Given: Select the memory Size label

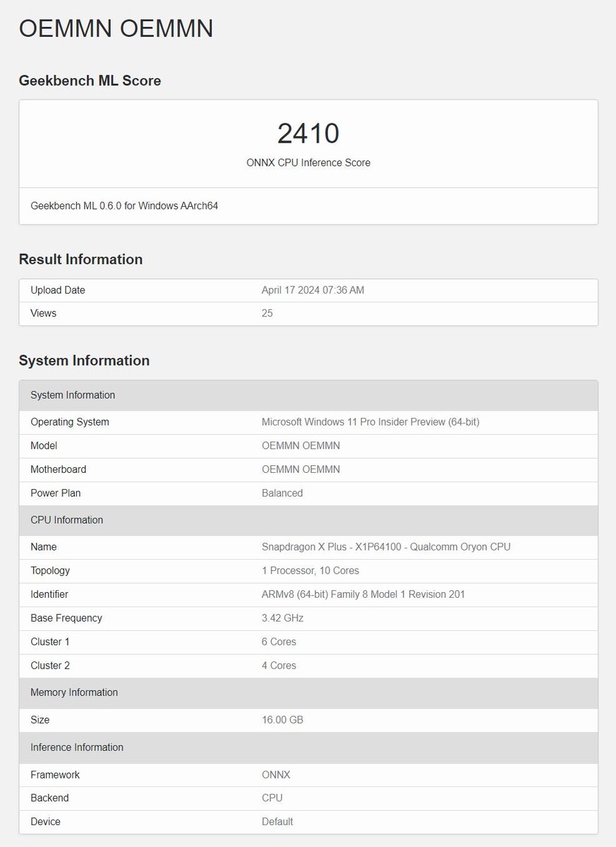Looking at the screenshot, I should (x=40, y=720).
